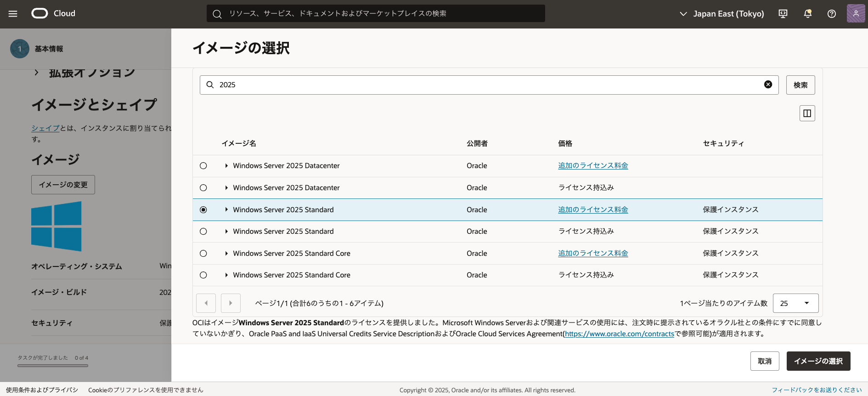Open the help question mark icon
868x396 pixels.
[832, 14]
